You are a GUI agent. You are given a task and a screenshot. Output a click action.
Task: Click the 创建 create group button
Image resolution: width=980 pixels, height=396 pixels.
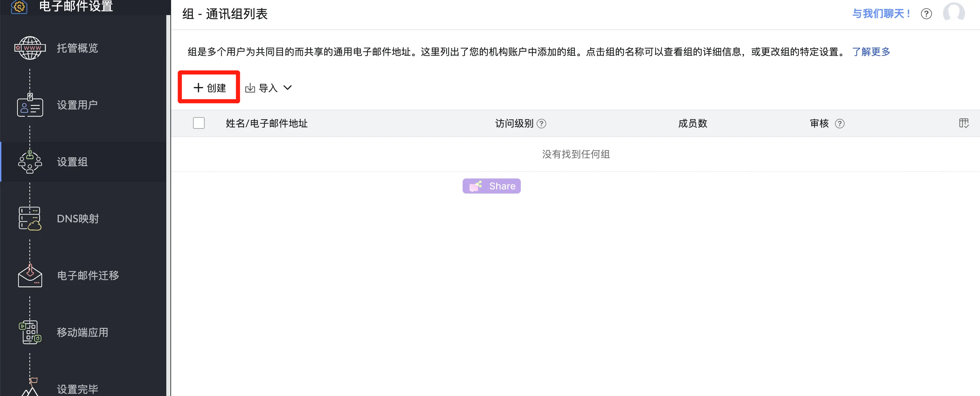pyautogui.click(x=209, y=88)
